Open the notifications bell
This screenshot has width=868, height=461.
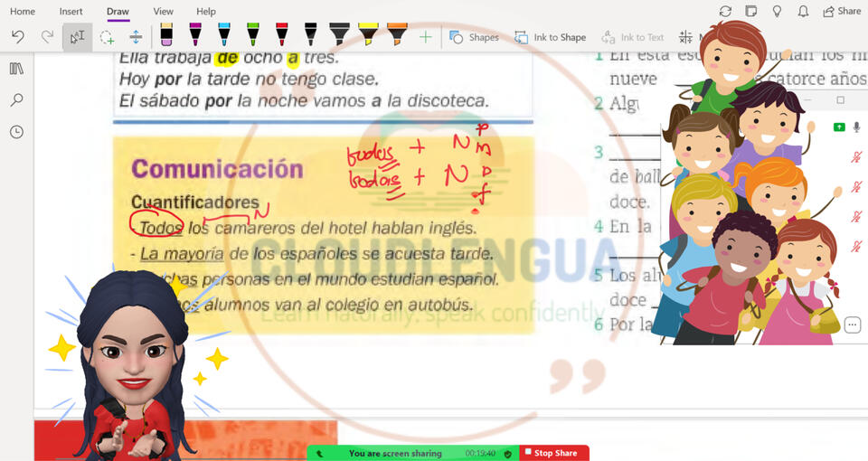pyautogui.click(x=803, y=11)
